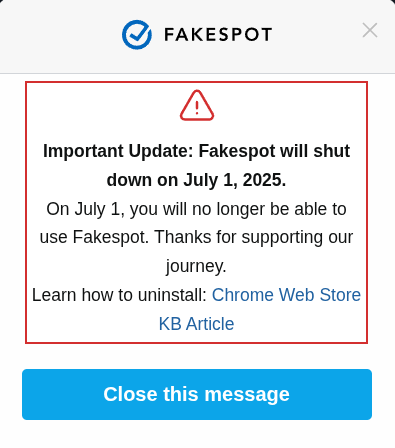395x448 pixels.
Task: Open the KB Article link
Action: pyautogui.click(x=196, y=324)
